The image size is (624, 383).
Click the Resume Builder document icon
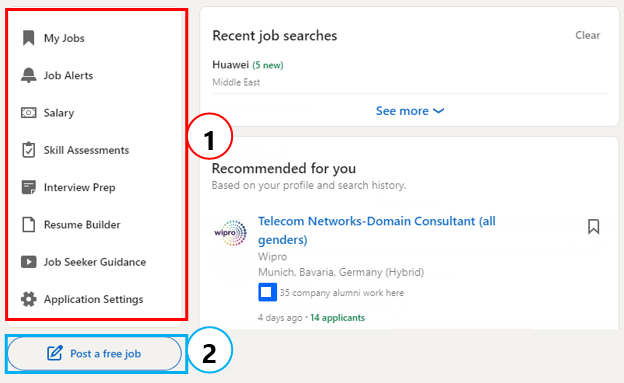pos(28,225)
